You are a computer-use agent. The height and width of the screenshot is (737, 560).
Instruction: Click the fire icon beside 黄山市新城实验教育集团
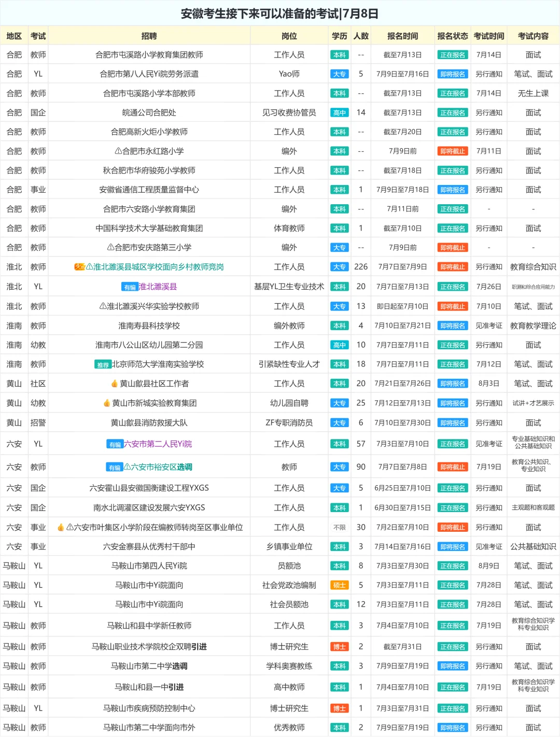pos(107,403)
